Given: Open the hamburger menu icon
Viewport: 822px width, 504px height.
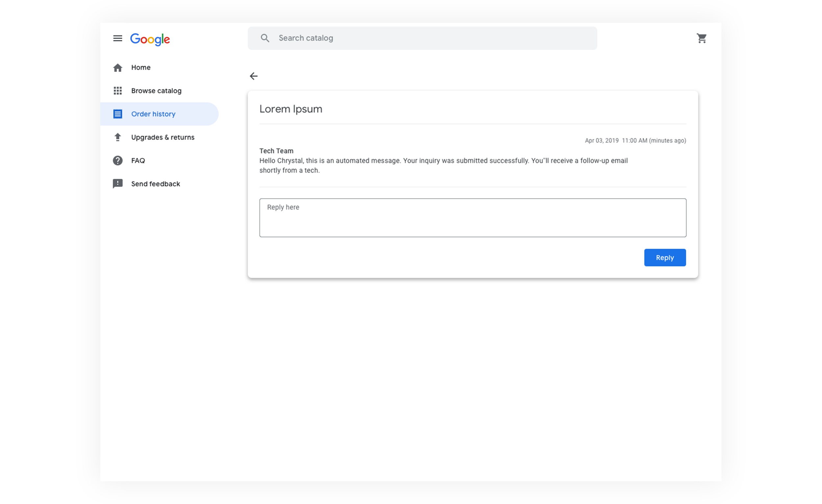Looking at the screenshot, I should click(117, 38).
